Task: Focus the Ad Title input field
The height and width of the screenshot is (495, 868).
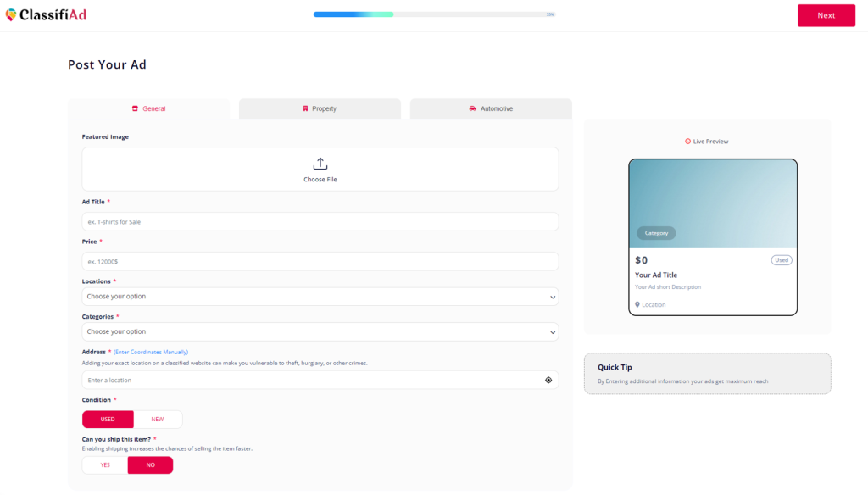Action: pos(320,222)
